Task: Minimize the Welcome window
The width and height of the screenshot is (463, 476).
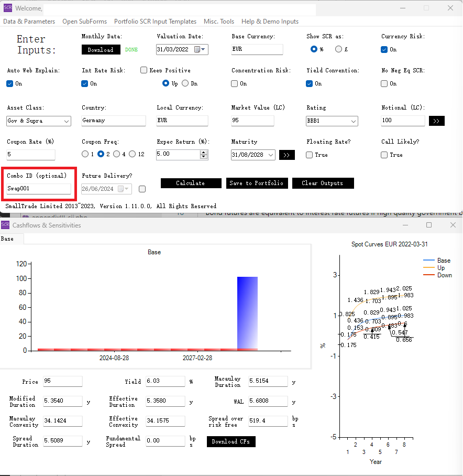Action: tap(401, 8)
